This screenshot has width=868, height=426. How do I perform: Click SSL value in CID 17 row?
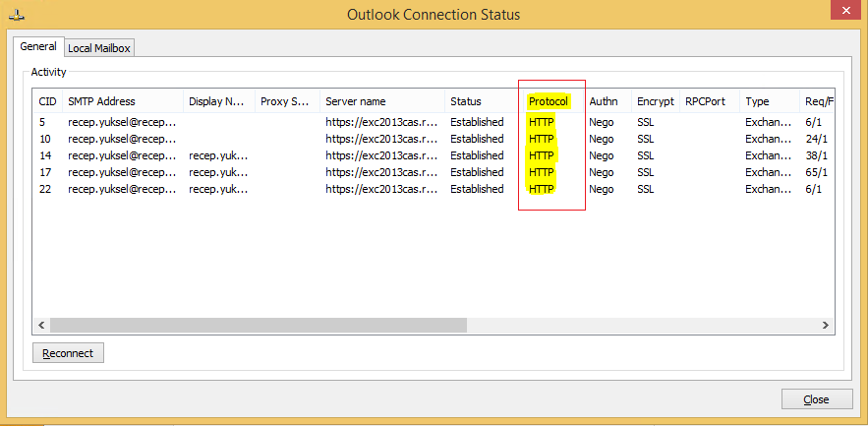pos(646,172)
